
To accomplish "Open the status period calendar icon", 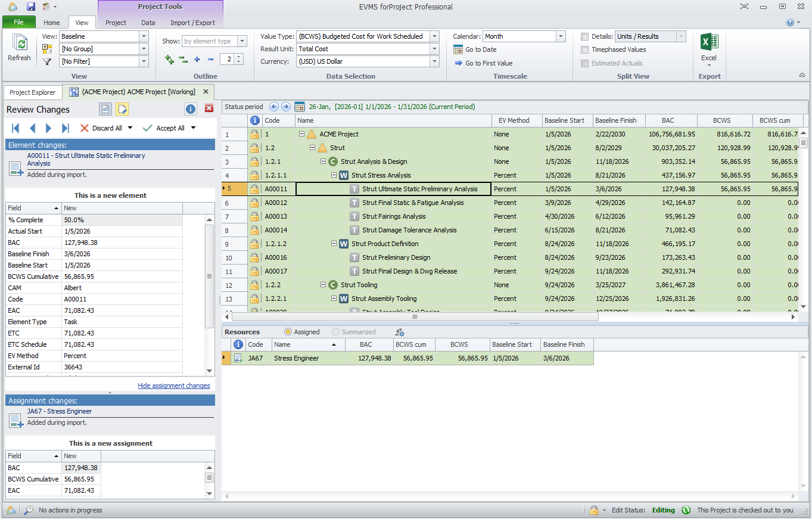I will coord(300,107).
